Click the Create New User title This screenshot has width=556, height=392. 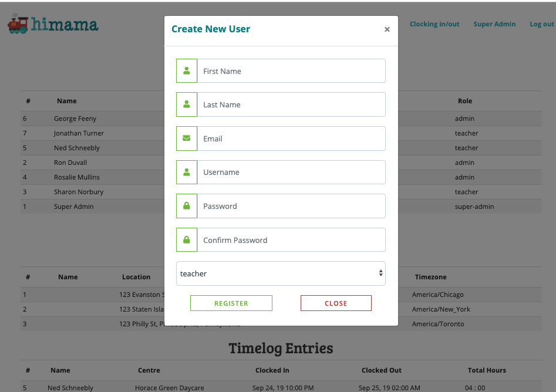pos(211,29)
